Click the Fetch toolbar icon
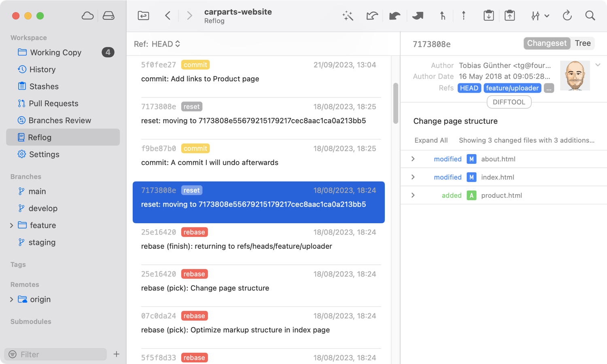Screen dimensions: 607x364 (x=372, y=16)
